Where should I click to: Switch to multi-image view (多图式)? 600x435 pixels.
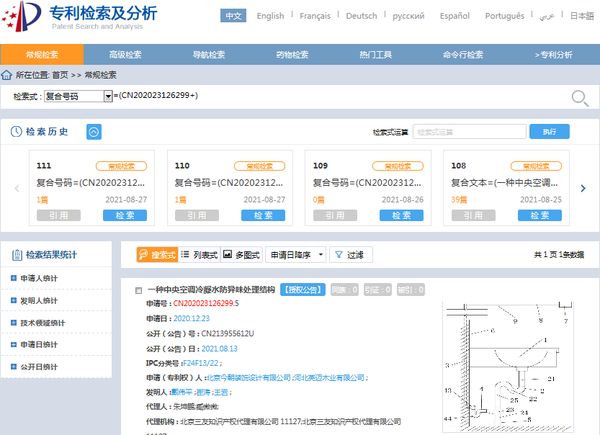pyautogui.click(x=242, y=255)
